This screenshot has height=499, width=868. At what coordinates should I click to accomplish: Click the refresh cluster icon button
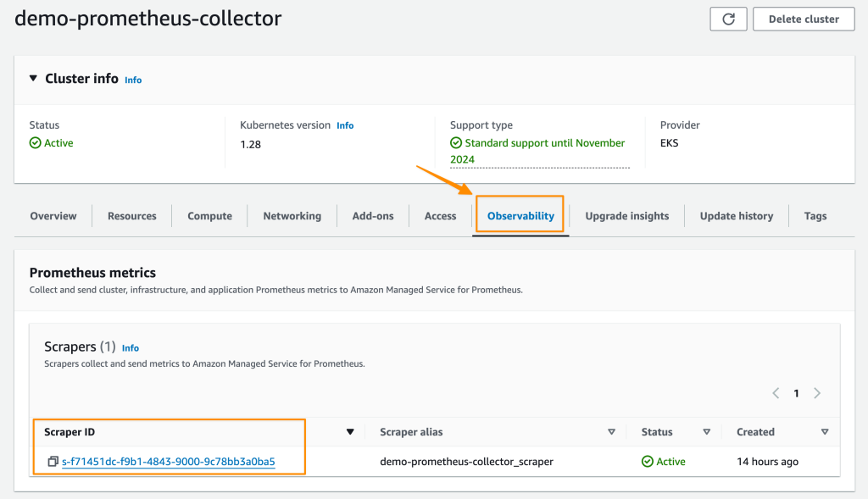click(728, 19)
